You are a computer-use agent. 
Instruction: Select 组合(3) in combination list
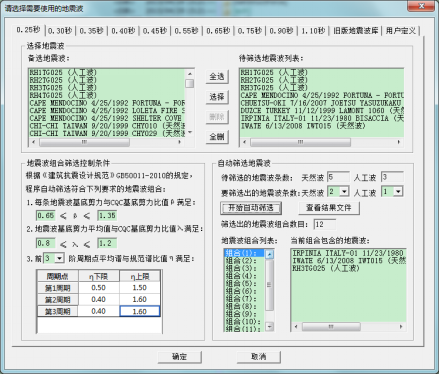[245, 268]
